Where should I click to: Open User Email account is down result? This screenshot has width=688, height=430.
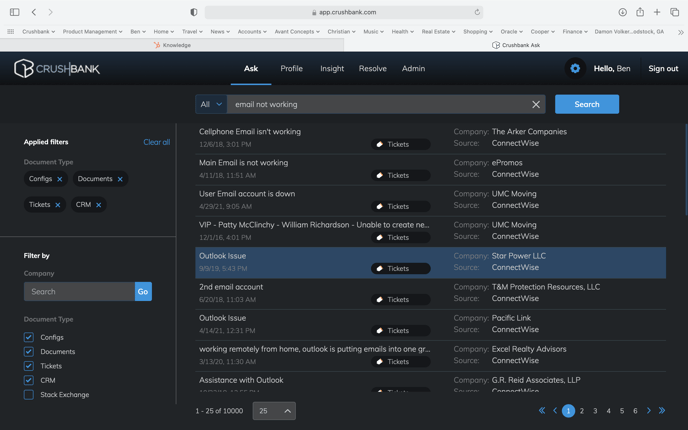click(x=430, y=200)
